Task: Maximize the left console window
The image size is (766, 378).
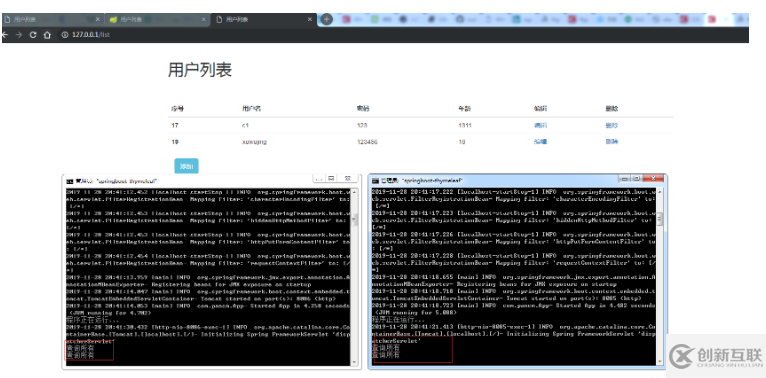Action: (x=331, y=179)
